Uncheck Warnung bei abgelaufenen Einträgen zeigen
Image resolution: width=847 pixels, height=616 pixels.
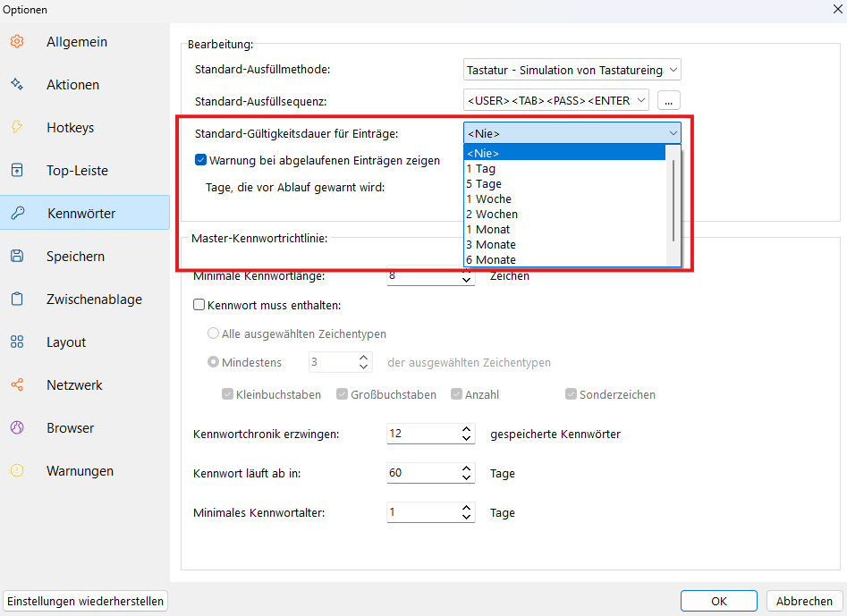200,160
